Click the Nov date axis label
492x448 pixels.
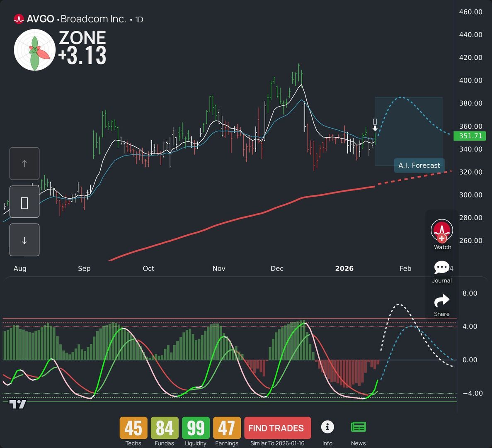tap(219, 268)
